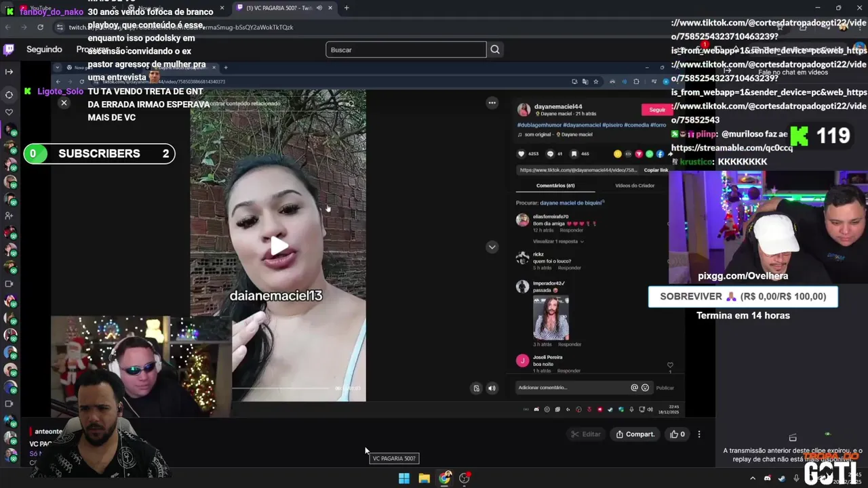Bookmark the TikTok video 465 icon
Image resolution: width=868 pixels, height=488 pixels.
pos(574,154)
